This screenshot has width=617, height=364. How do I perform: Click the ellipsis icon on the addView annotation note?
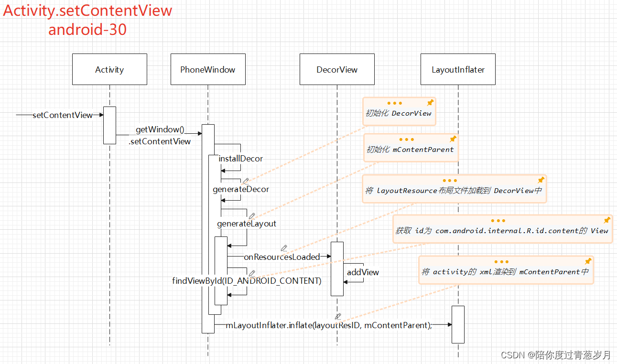[x=501, y=261]
